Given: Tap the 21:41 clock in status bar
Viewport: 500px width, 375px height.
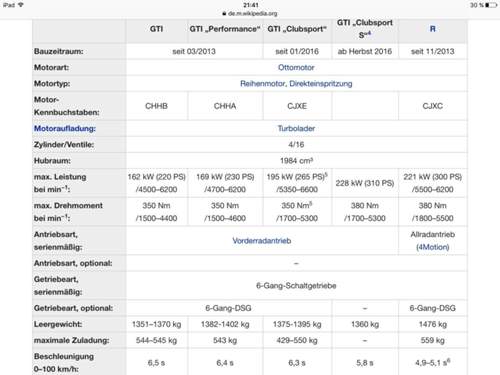Looking at the screenshot, I should (251, 5).
